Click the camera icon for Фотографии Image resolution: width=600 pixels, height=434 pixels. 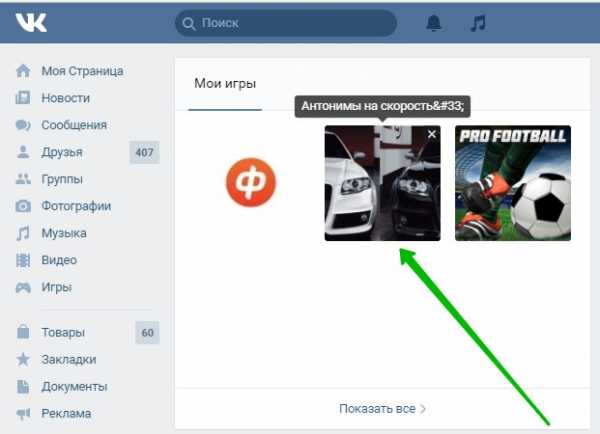pyautogui.click(x=23, y=206)
